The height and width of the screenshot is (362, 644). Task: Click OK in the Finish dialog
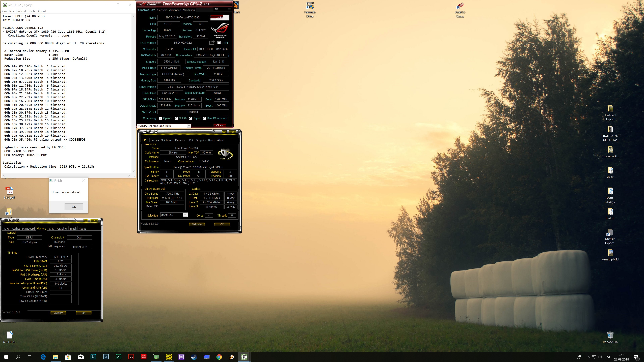click(x=74, y=207)
